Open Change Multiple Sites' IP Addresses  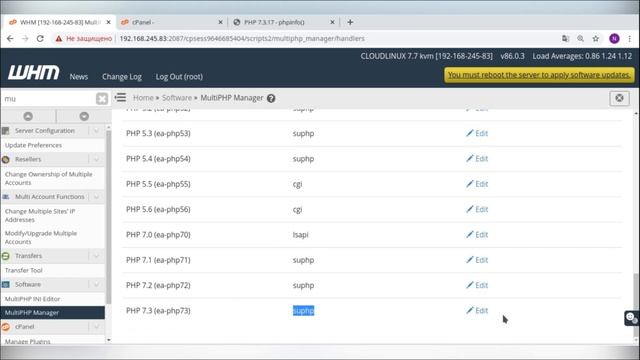[40, 216]
